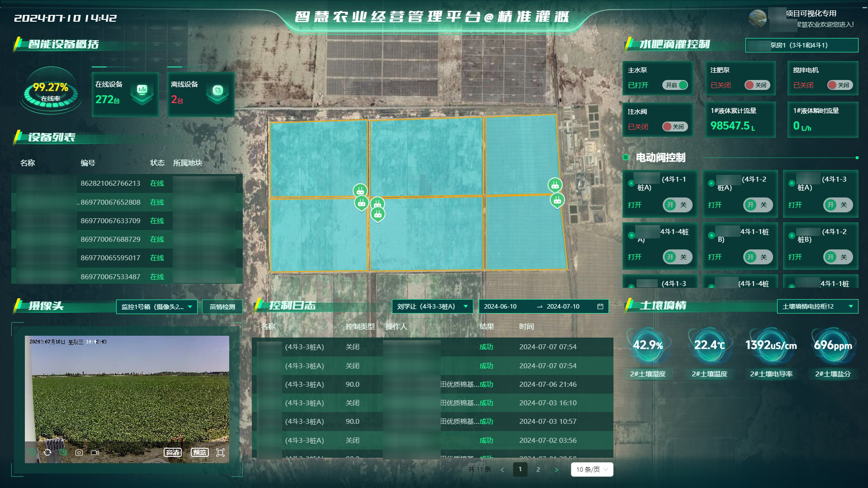The image size is (868, 488).
Task: Toggle the 主水泵 main pump switch
Action: 675,85
